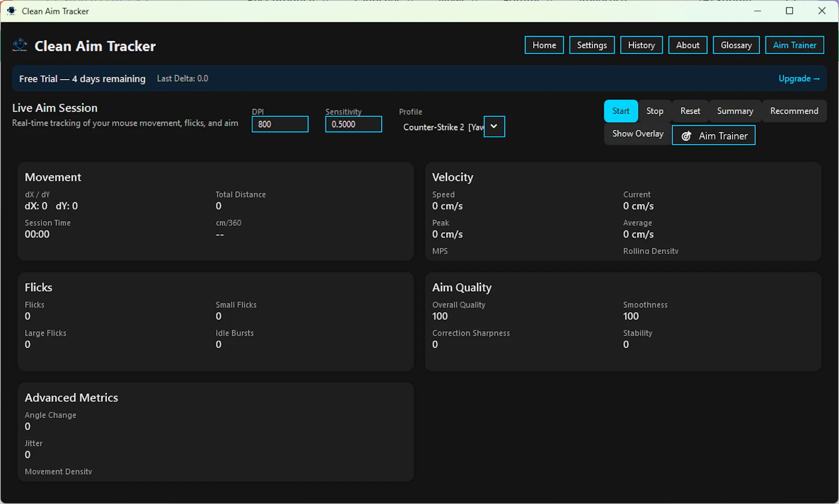
Task: Click the Current velocity label
Action: tap(637, 194)
